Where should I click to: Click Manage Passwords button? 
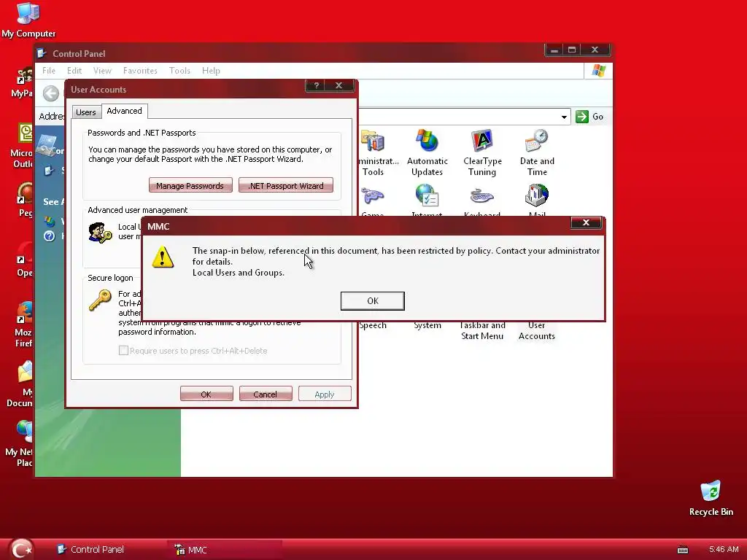click(190, 186)
